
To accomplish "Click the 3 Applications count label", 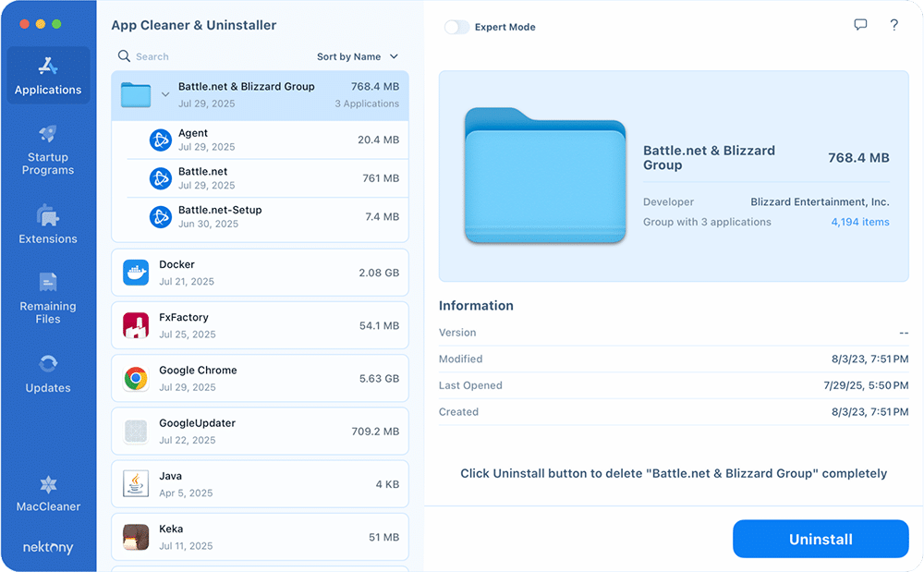I will click(x=367, y=103).
